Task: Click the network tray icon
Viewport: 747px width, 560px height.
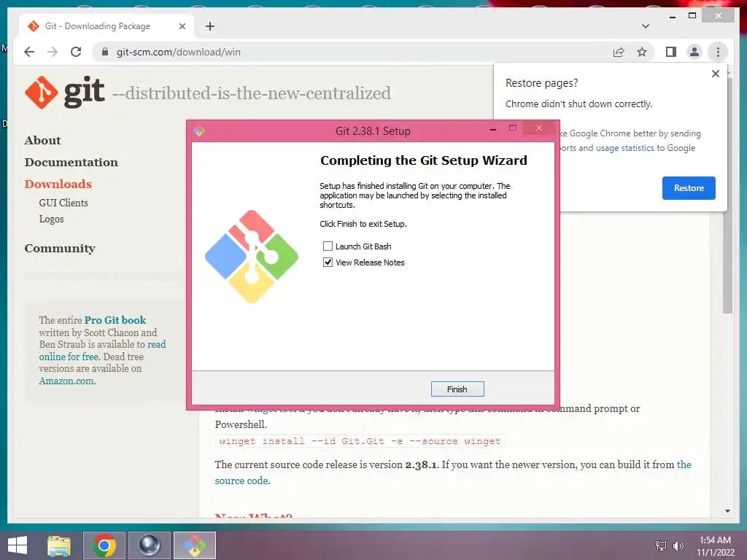Action: click(x=661, y=545)
